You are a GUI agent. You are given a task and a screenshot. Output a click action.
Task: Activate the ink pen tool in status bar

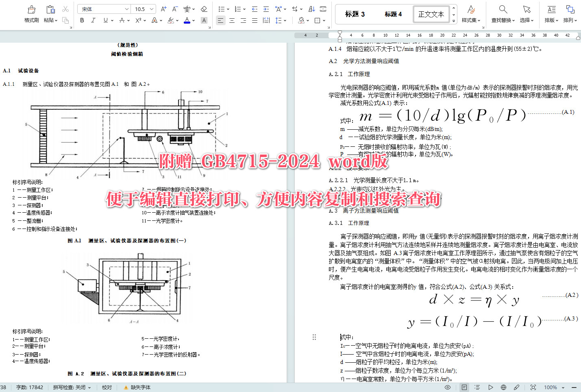point(516,387)
